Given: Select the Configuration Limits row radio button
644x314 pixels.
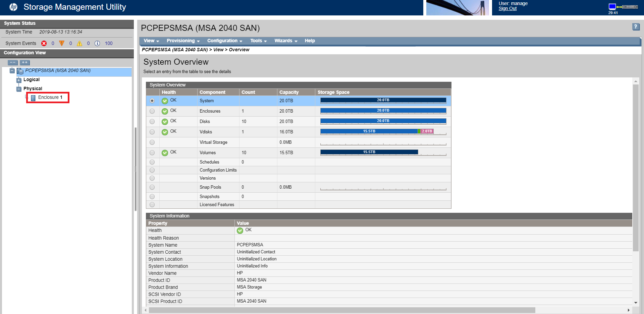Looking at the screenshot, I should 152,170.
